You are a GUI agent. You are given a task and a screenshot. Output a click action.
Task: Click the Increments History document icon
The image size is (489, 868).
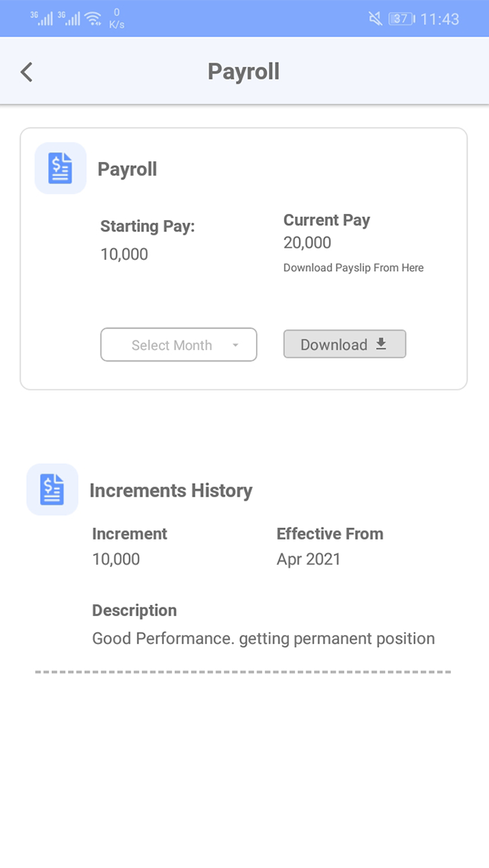(x=52, y=489)
